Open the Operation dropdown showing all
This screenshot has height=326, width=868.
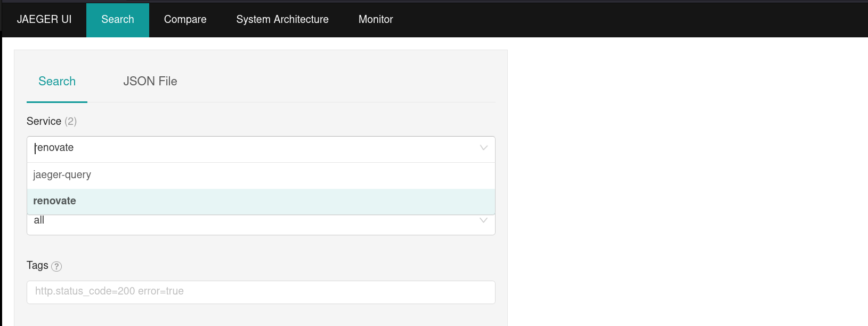click(x=261, y=224)
